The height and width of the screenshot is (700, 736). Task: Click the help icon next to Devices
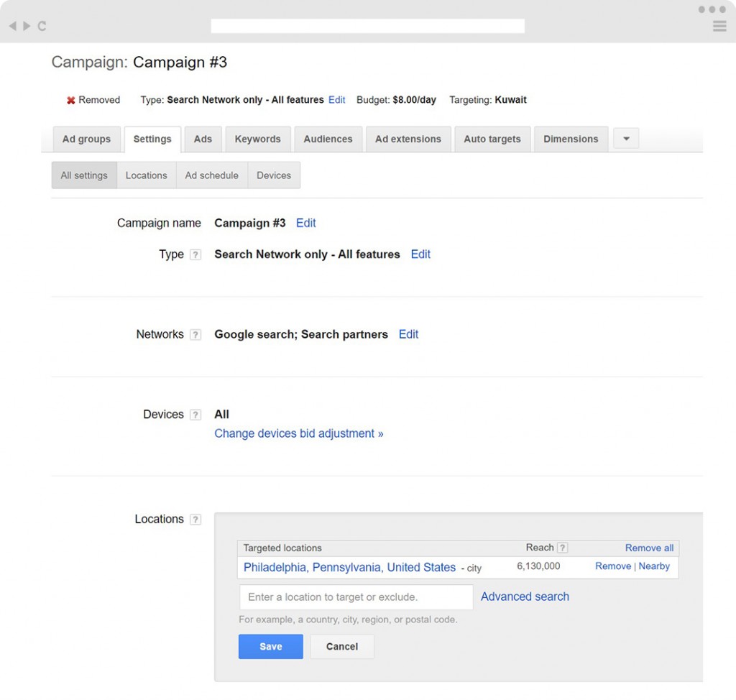[x=195, y=415]
